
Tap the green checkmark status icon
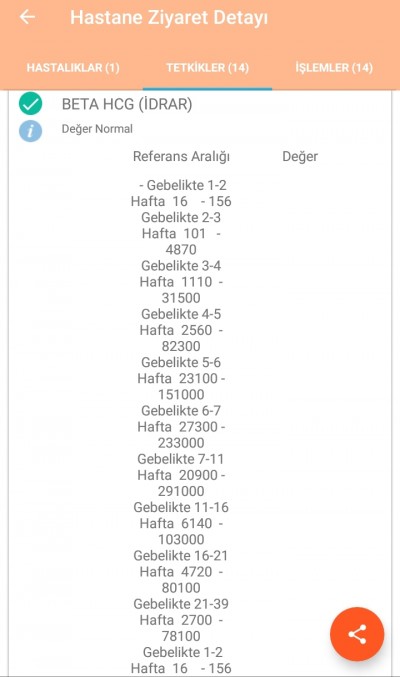(31, 104)
